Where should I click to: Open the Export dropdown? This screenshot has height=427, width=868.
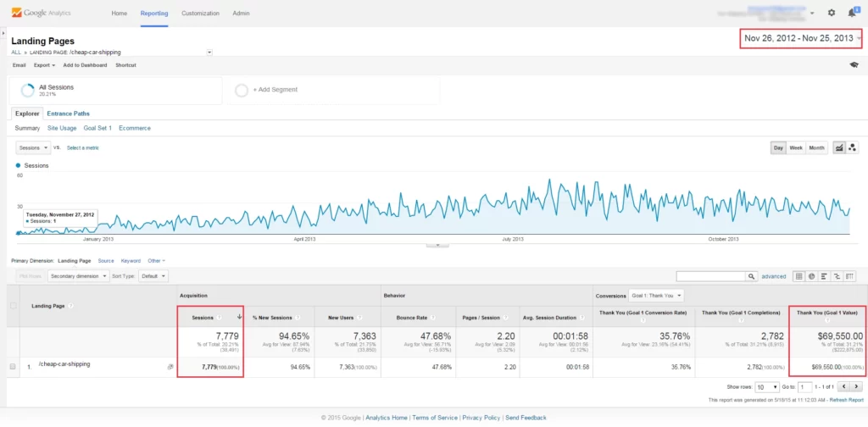pos(44,65)
